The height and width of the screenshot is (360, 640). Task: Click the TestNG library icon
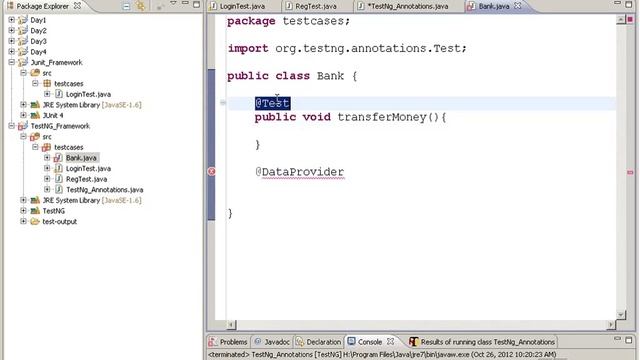pos(35,211)
